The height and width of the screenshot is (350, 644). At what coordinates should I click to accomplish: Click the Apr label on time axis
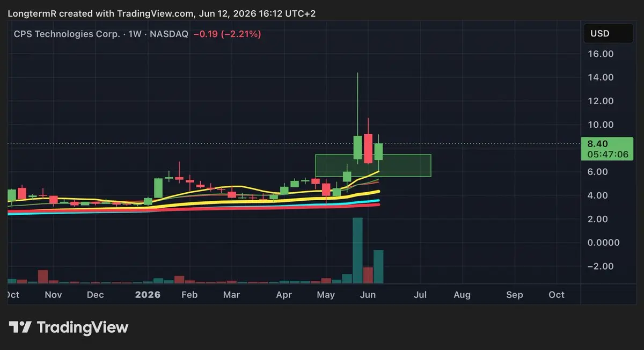[x=284, y=295]
